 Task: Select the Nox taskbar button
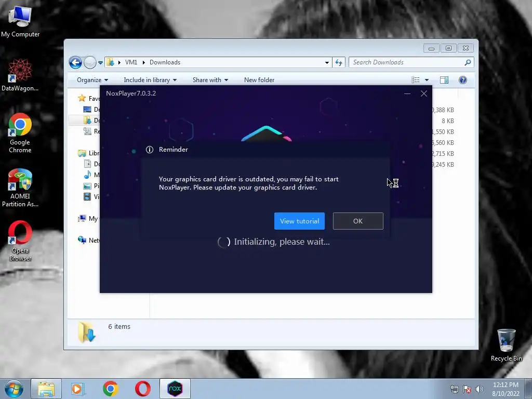tap(175, 389)
